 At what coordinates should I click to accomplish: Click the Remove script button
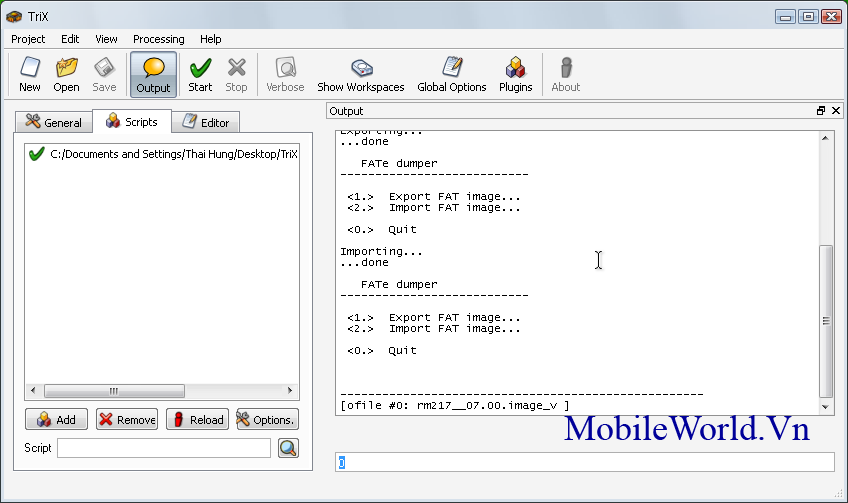[x=126, y=420]
